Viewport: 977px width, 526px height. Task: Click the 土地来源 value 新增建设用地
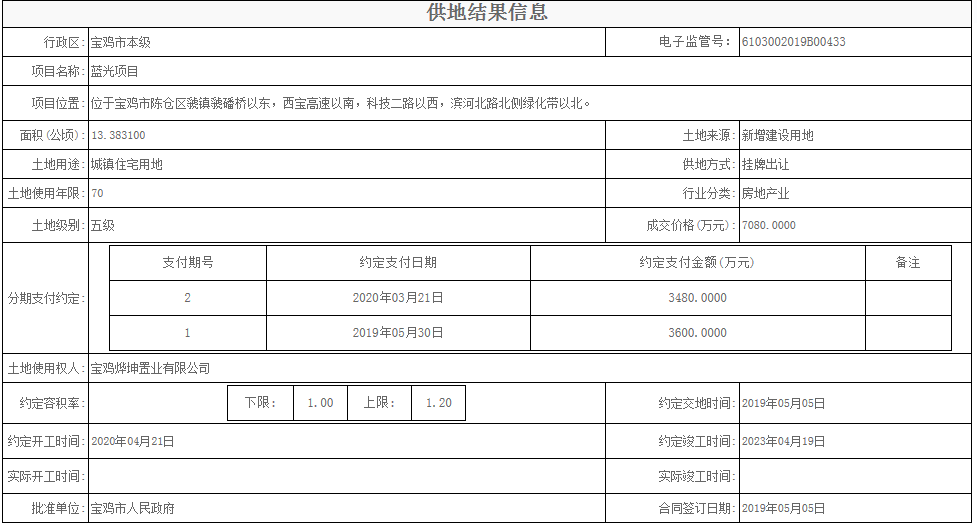(777, 135)
